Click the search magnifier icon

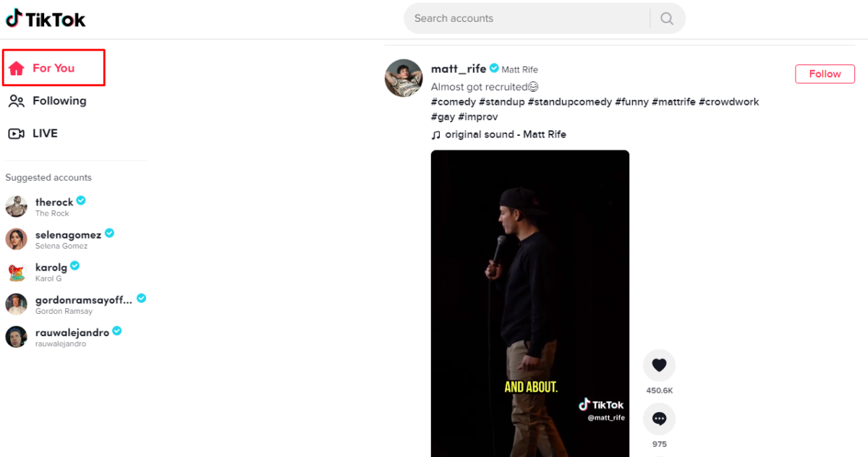667,19
